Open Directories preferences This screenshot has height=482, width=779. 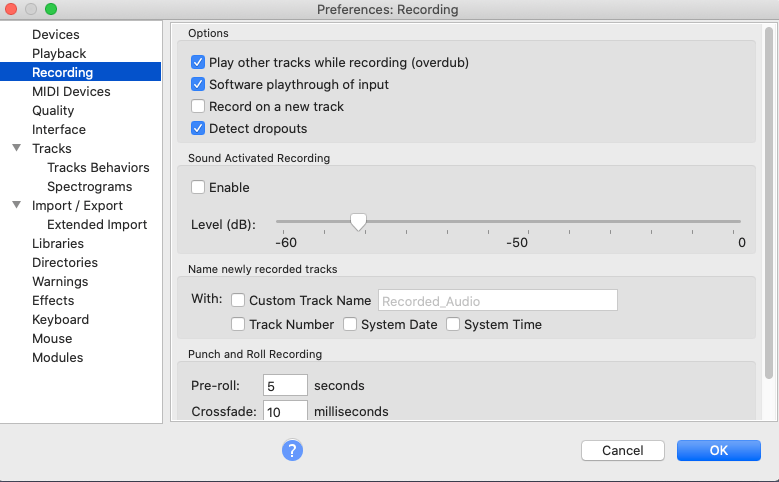click(65, 262)
